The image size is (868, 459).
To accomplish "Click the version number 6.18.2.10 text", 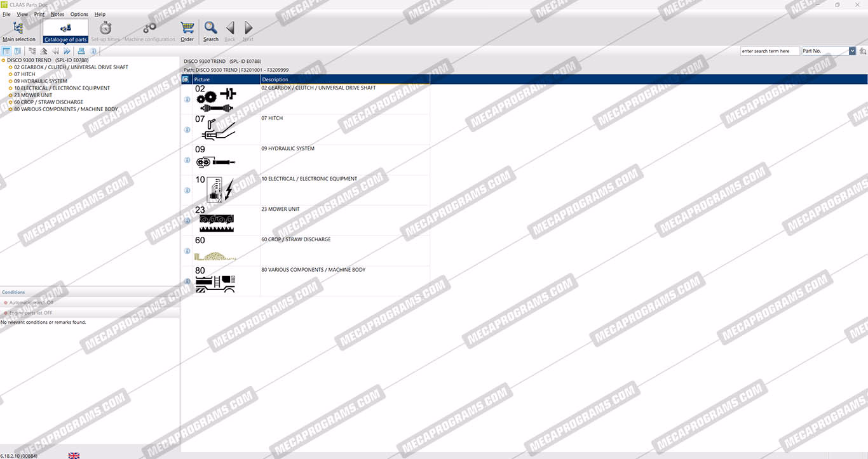I will click(18, 455).
